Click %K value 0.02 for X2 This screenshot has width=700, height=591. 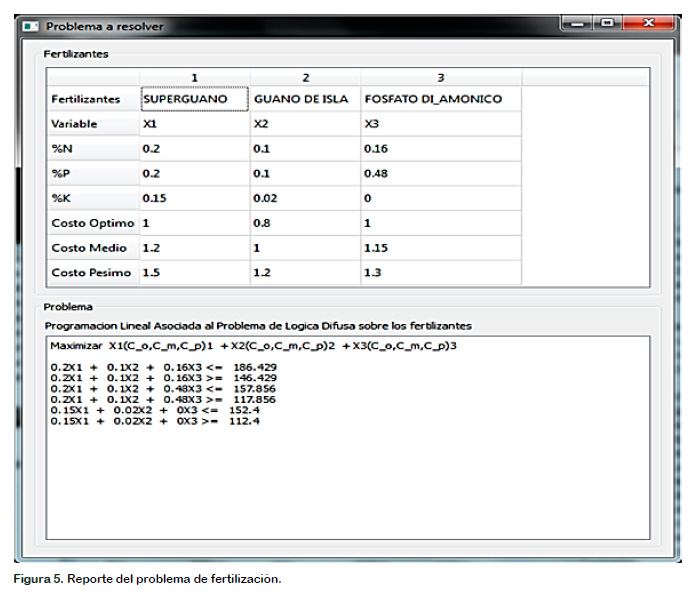pyautogui.click(x=305, y=198)
